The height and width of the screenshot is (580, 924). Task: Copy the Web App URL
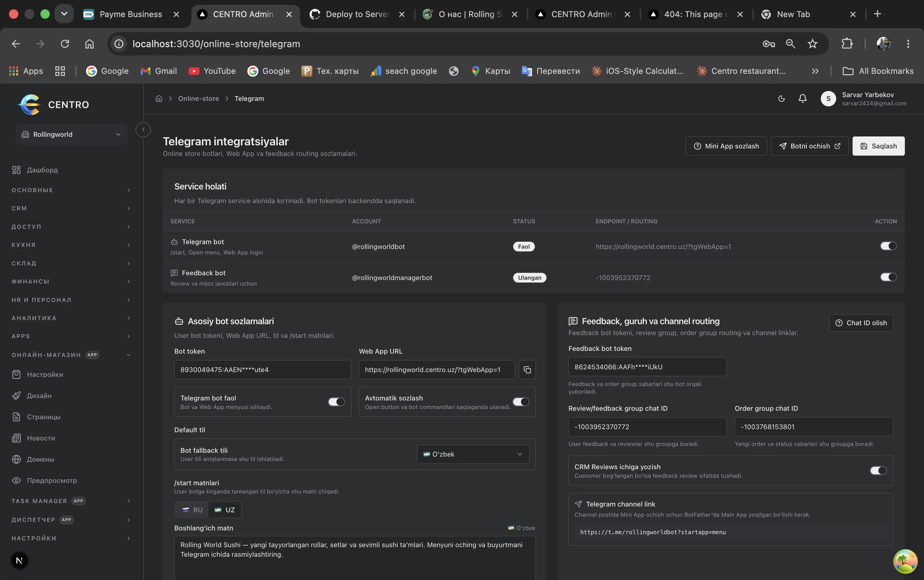coord(527,370)
